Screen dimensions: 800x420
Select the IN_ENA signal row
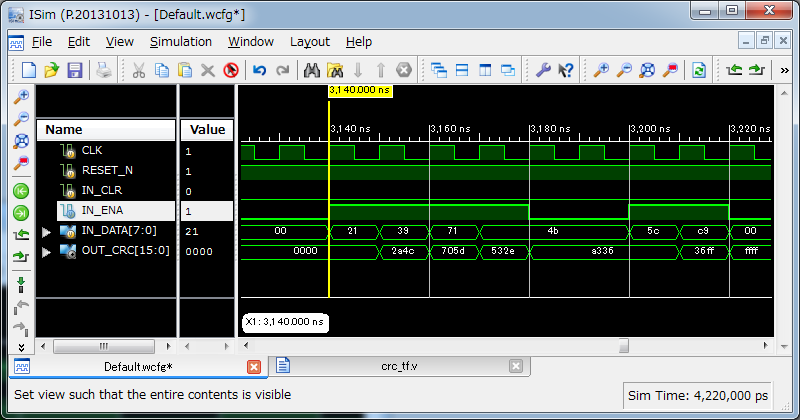tap(115, 210)
